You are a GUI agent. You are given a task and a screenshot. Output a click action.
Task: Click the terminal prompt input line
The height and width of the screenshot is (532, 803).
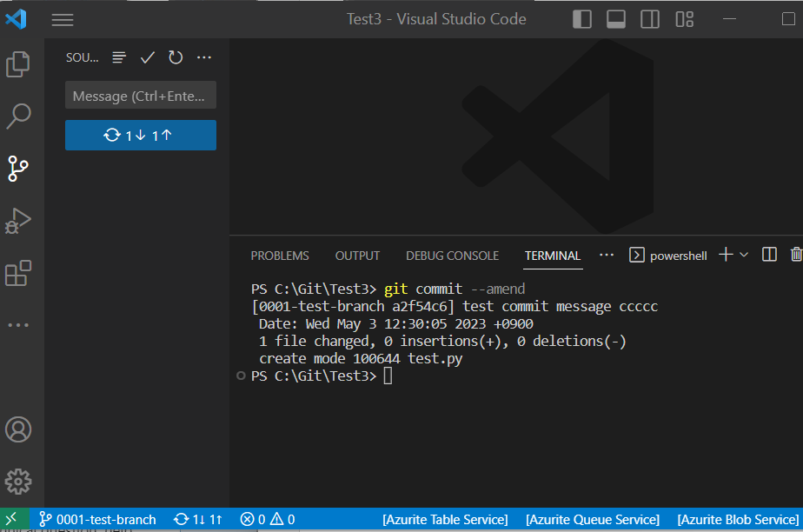[322, 376]
